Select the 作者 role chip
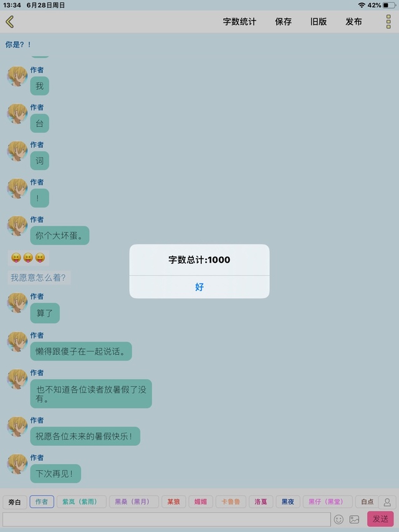 tap(42, 502)
